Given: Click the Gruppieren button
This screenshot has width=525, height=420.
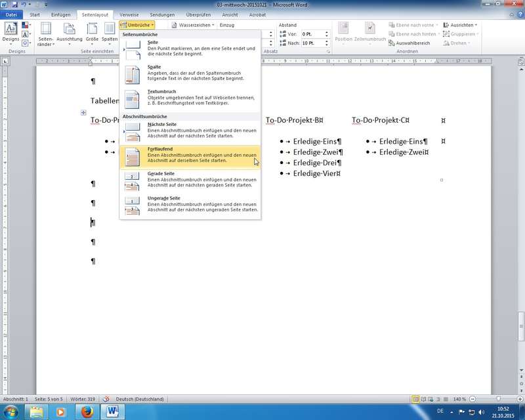Looking at the screenshot, I should tap(461, 34).
